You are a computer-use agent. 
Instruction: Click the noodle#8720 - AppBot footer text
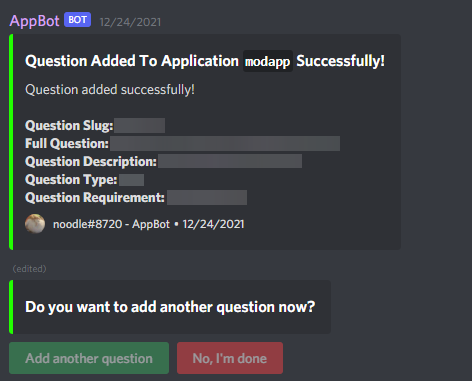(111, 224)
